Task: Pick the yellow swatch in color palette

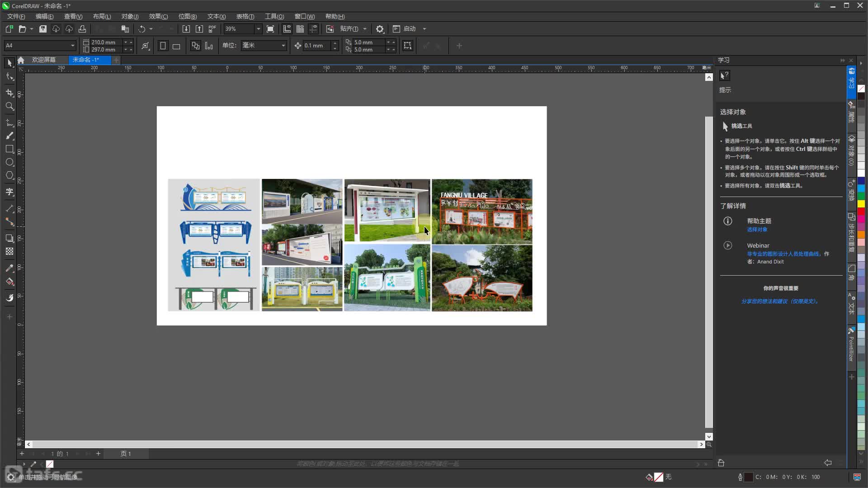Action: tap(861, 204)
